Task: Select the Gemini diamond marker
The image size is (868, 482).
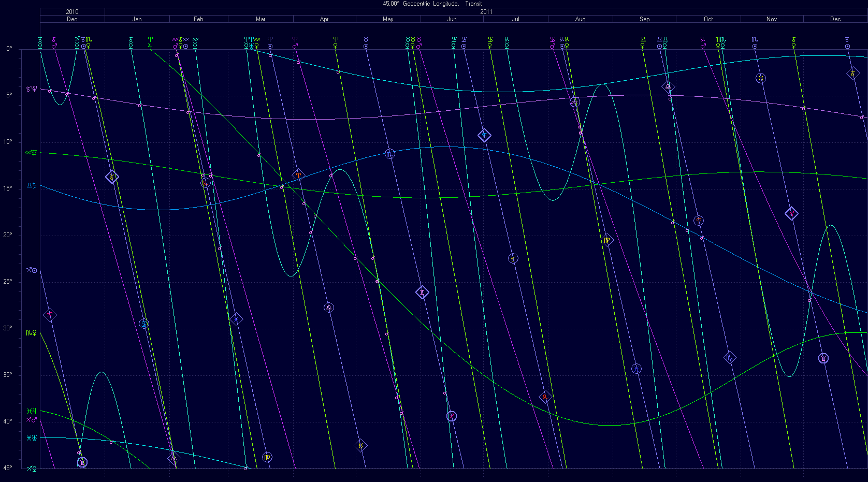Action: (x=422, y=293)
